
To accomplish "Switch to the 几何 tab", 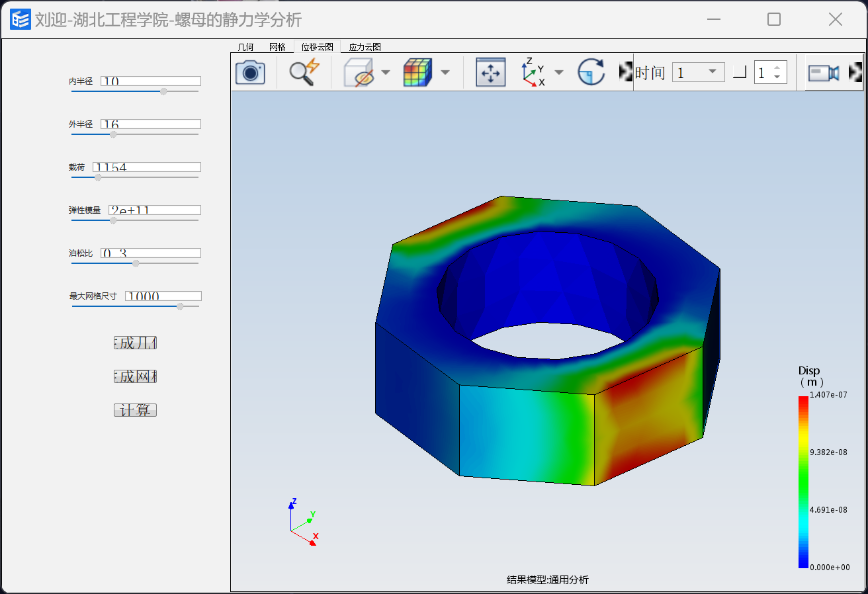I will pyautogui.click(x=245, y=47).
